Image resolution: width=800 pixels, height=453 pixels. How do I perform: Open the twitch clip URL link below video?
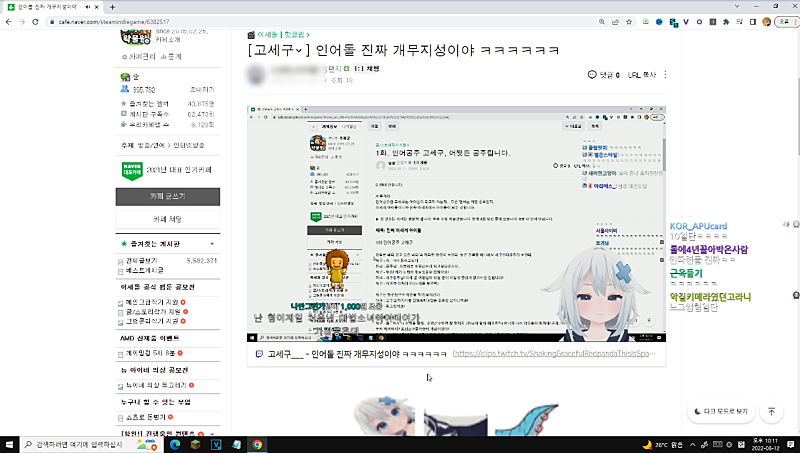[x=554, y=354]
